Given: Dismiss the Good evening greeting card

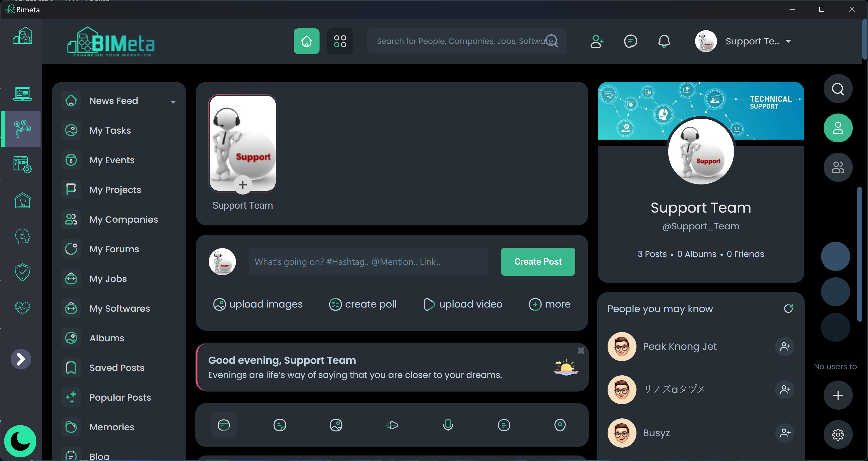Looking at the screenshot, I should tap(581, 351).
